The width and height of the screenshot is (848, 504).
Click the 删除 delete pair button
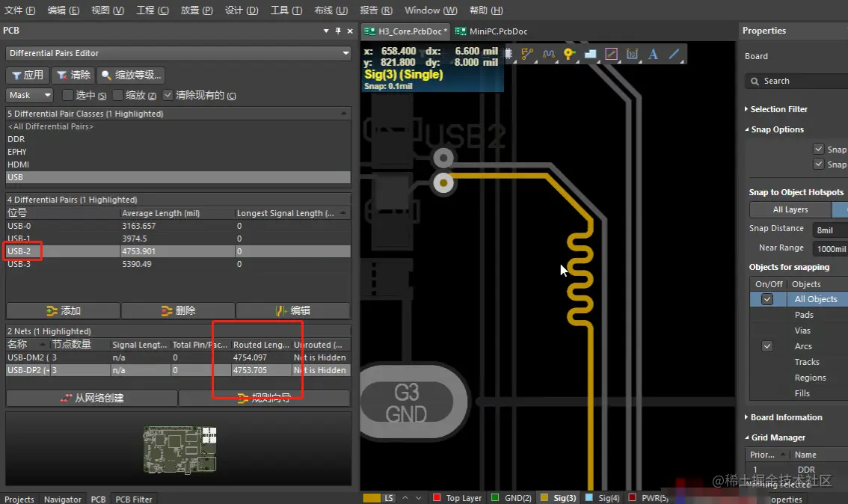point(178,310)
